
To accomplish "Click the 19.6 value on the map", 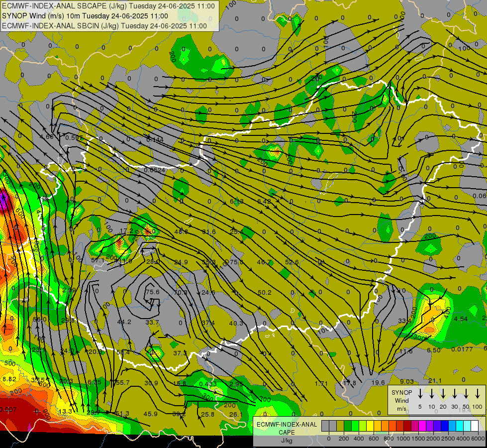I will (x=378, y=383).
